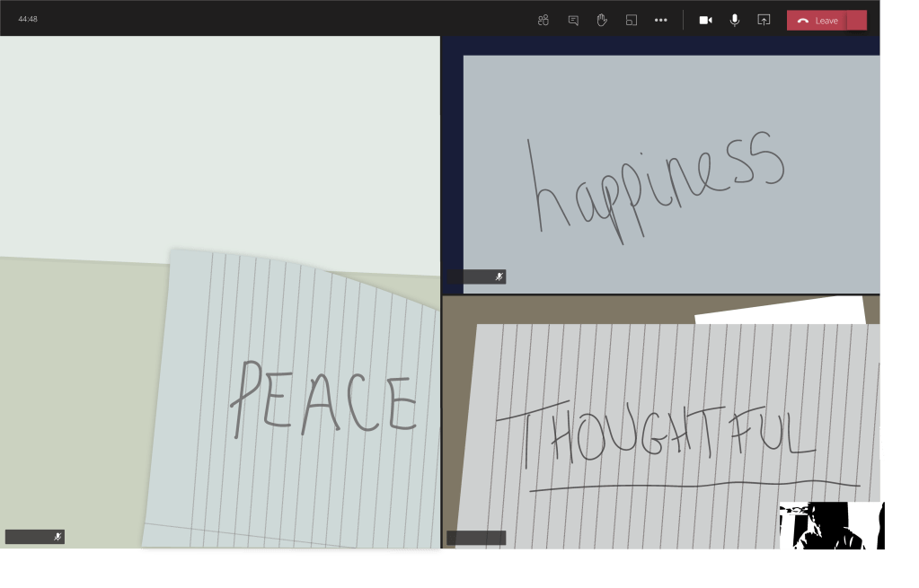Open the More actions ellipsis menu
This screenshot has height=588, width=919.
[x=661, y=20]
